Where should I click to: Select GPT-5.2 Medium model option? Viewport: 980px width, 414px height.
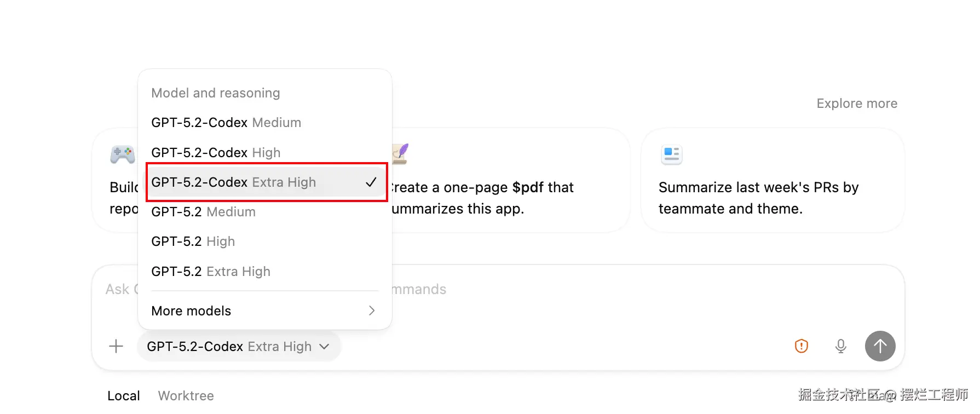click(203, 212)
